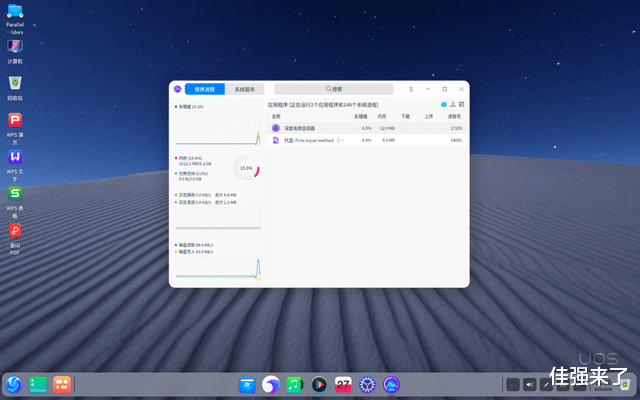This screenshot has width=640, height=400.
Task: Click the 磁盘写入 label
Action: [x=196, y=252]
